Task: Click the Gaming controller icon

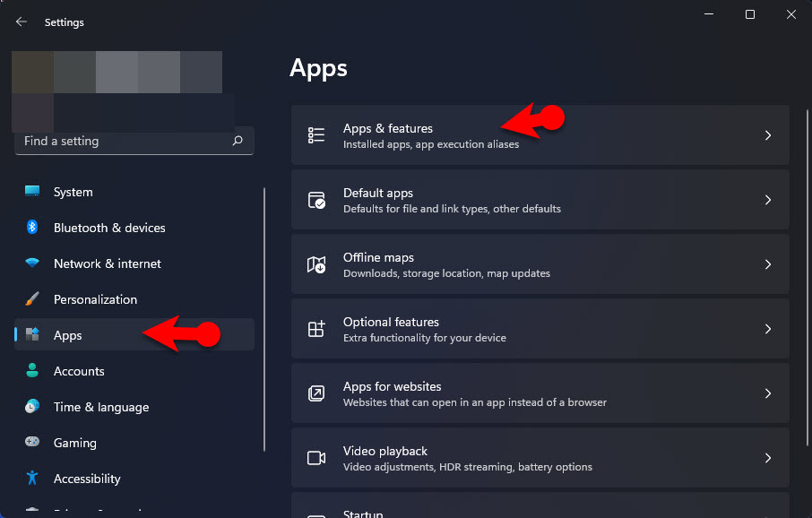Action: click(x=32, y=442)
